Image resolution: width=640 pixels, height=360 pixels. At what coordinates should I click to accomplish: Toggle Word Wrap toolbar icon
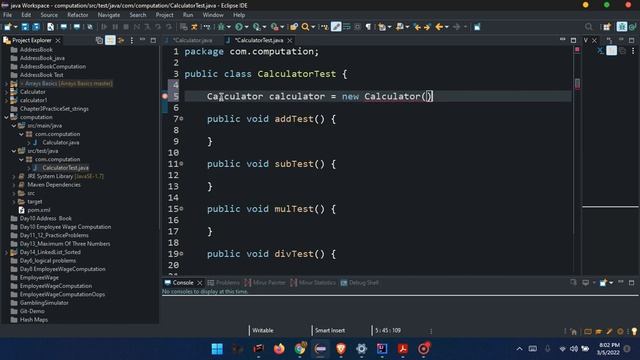(x=347, y=27)
